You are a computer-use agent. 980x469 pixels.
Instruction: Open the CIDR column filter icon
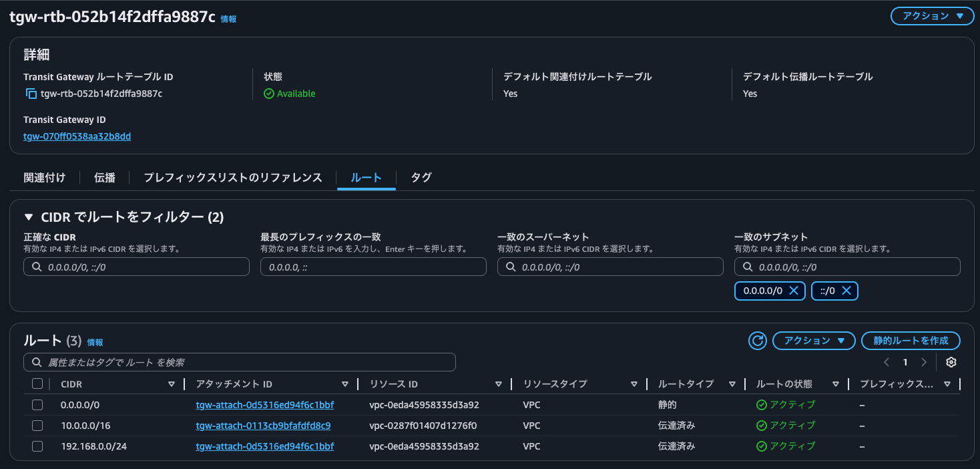point(172,383)
